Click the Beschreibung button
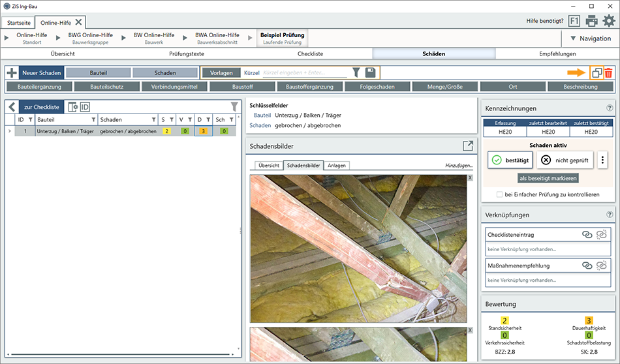The image size is (620, 364). coord(580,87)
